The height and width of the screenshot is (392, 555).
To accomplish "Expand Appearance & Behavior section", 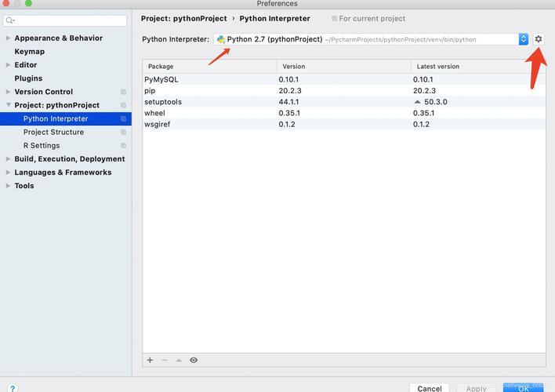I will 8,38.
